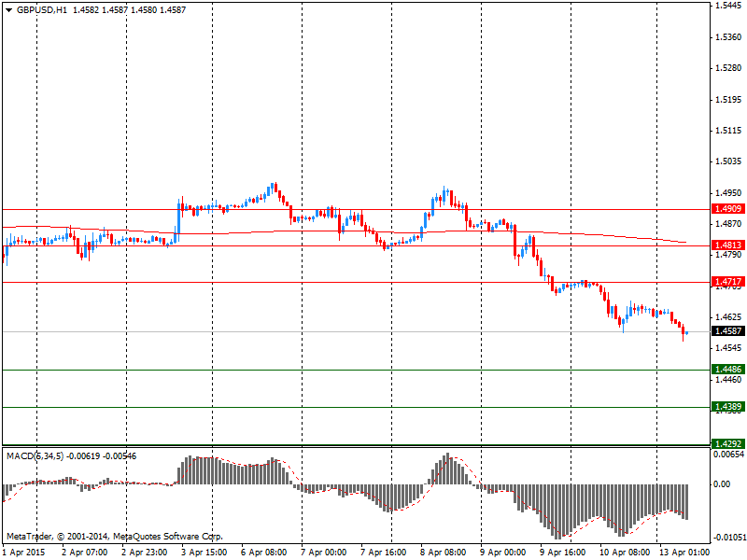This screenshot has height=560, width=747.
Task: Click the -0.01051 MACD scale value
Action: tap(728, 538)
